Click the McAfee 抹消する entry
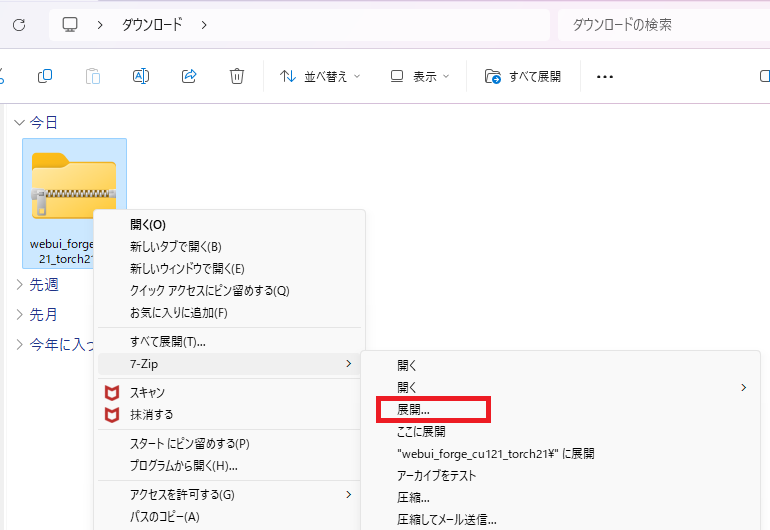Screen dimensions: 770x530 pos(229,415)
